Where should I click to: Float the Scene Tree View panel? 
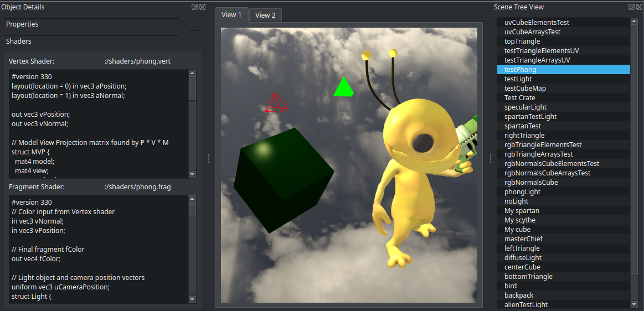tap(631, 7)
